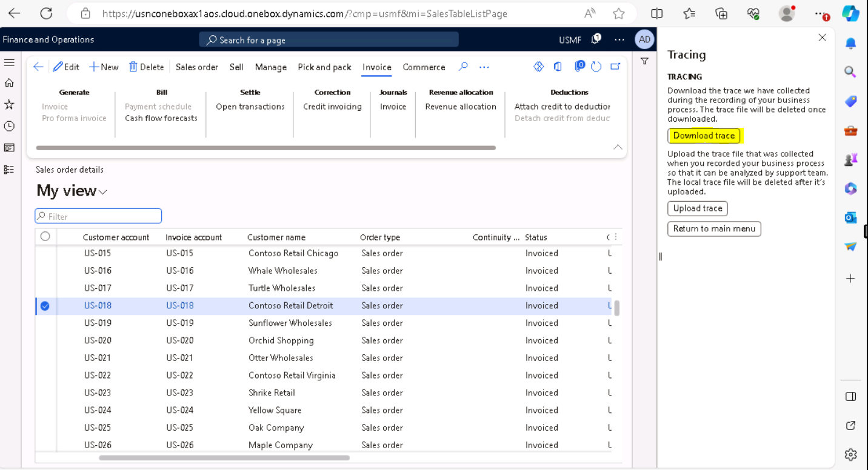
Task: Go to the Home dashboard icon
Action: [9, 83]
